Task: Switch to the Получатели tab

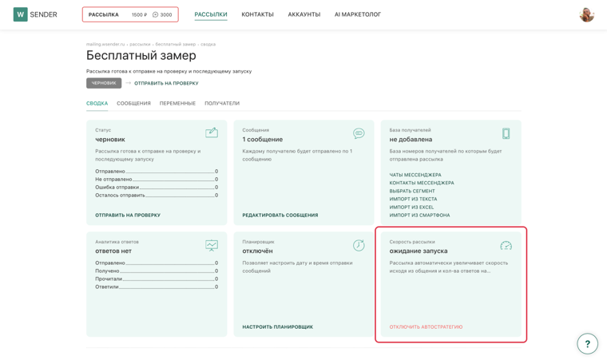Action: (x=222, y=103)
